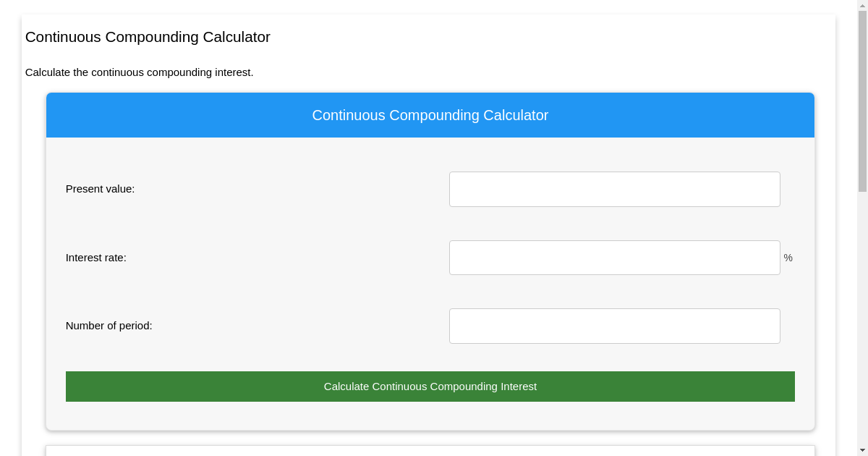Click the Interest rate label
Image resolution: width=868 pixels, height=456 pixels.
click(x=96, y=257)
